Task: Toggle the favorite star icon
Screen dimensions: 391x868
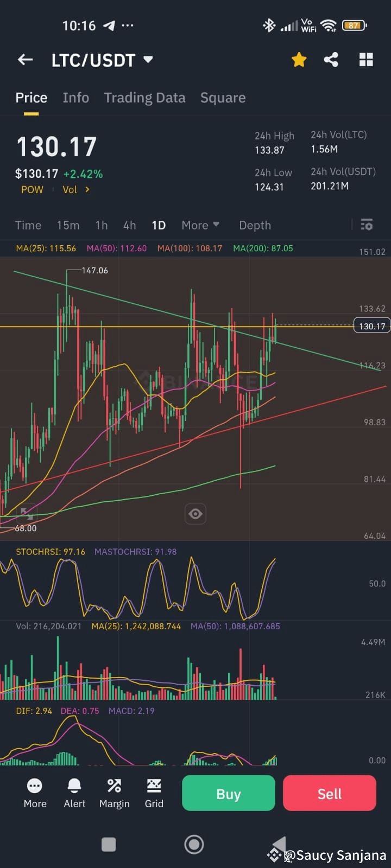Action: pos(299,60)
